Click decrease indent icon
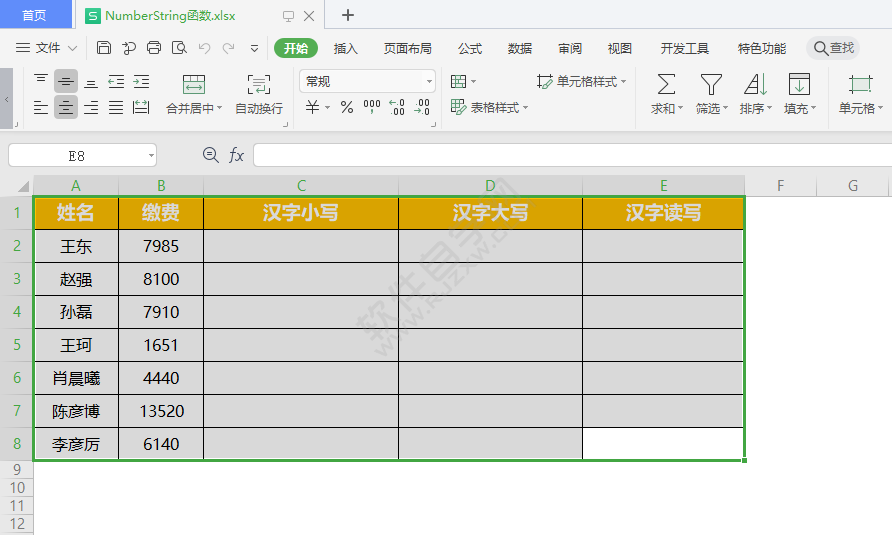The image size is (892, 535). tap(116, 81)
